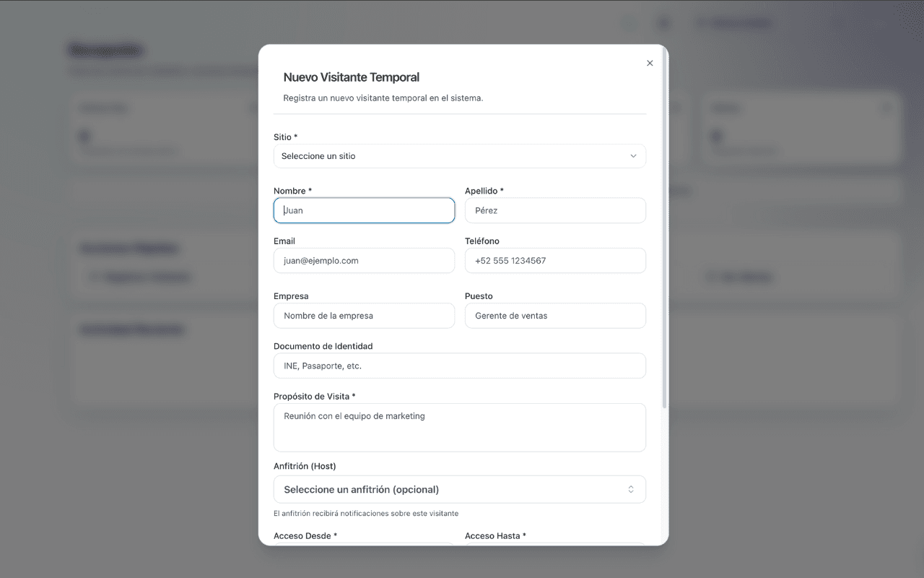Screen dimensions: 924x578
Task: Click the up-down chevrons icon on Anfitrión selector
Action: coord(629,489)
